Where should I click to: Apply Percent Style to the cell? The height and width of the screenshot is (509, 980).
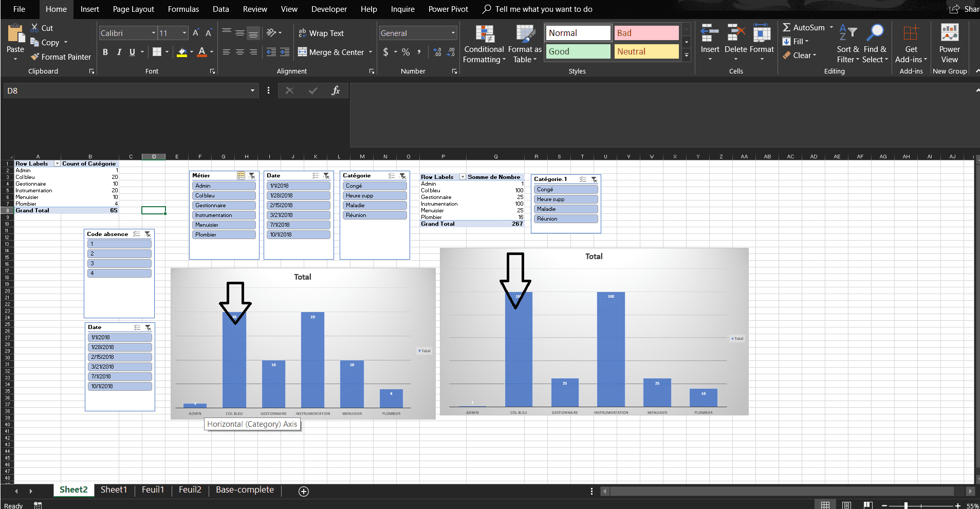pyautogui.click(x=406, y=52)
